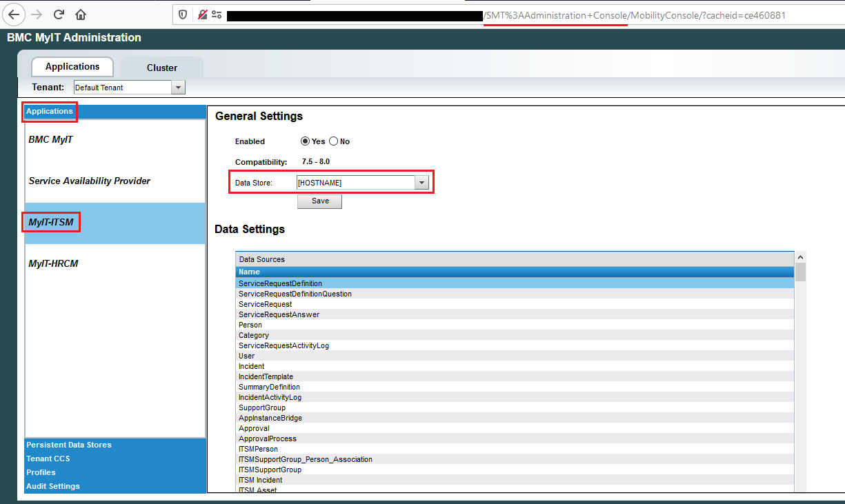Open the browser home icon
Image resolution: width=845 pixels, height=504 pixels.
81,14
